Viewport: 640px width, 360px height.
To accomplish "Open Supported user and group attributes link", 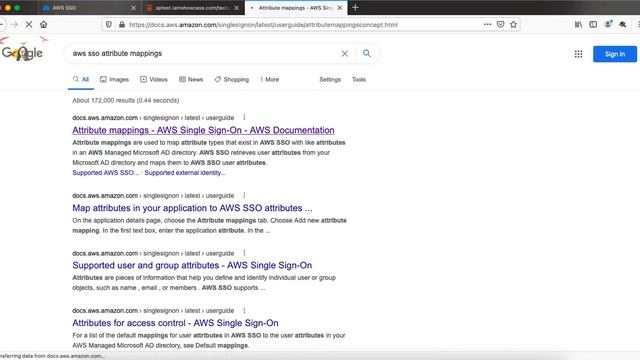I will click(x=192, y=265).
